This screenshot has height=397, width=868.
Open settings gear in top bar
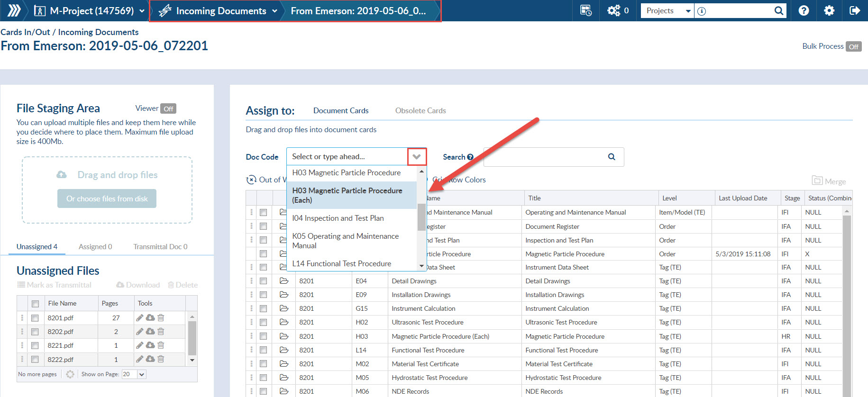point(829,10)
